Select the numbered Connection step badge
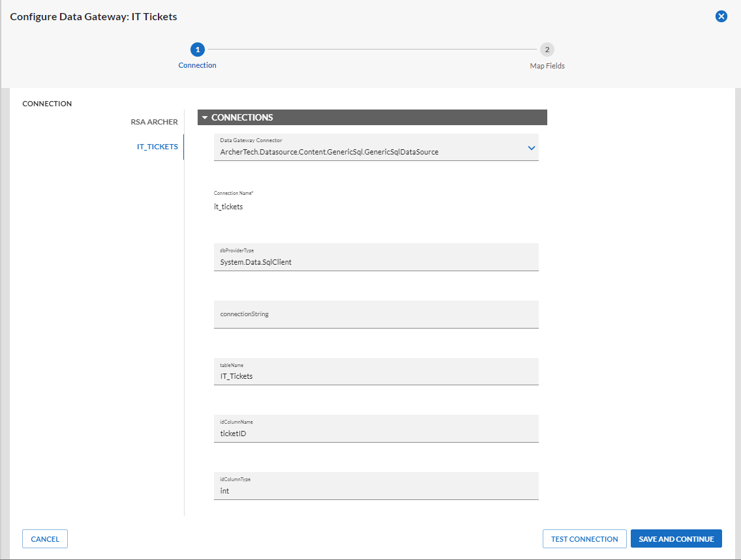Screen dimensions: 741x560 pos(197,50)
